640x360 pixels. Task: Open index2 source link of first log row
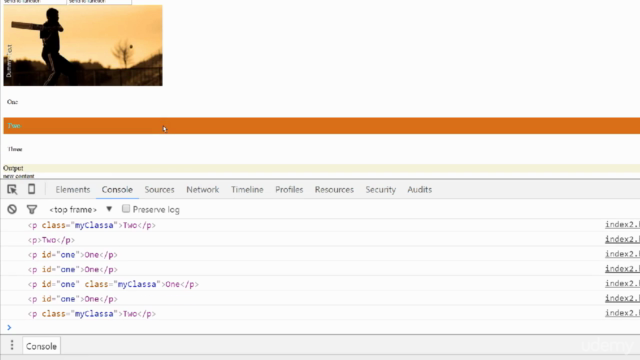pyautogui.click(x=622, y=224)
